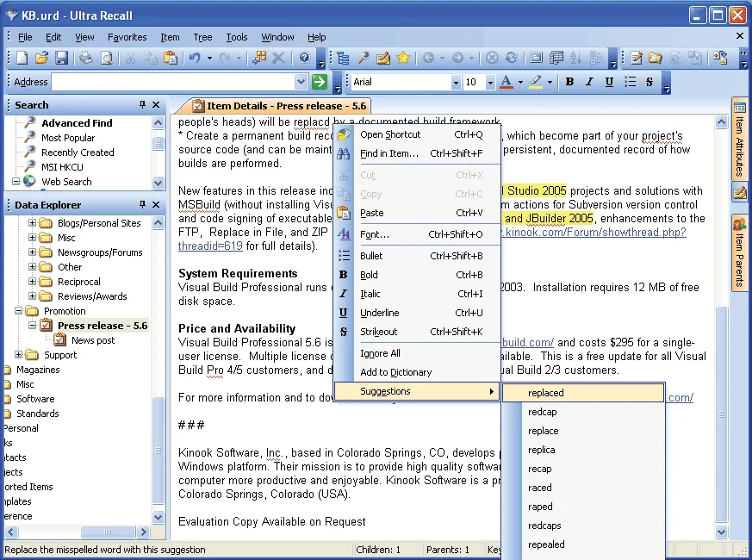Select the News post tree item

pyautogui.click(x=93, y=340)
